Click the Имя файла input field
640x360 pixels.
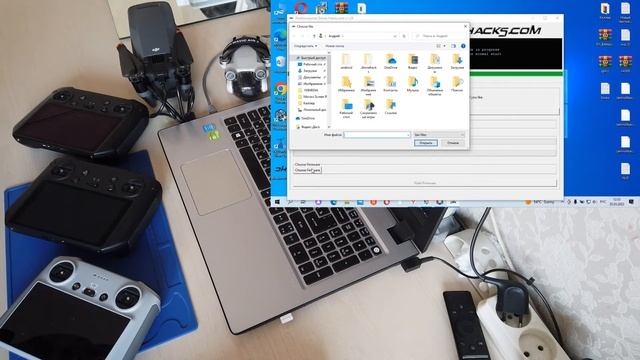(377, 134)
